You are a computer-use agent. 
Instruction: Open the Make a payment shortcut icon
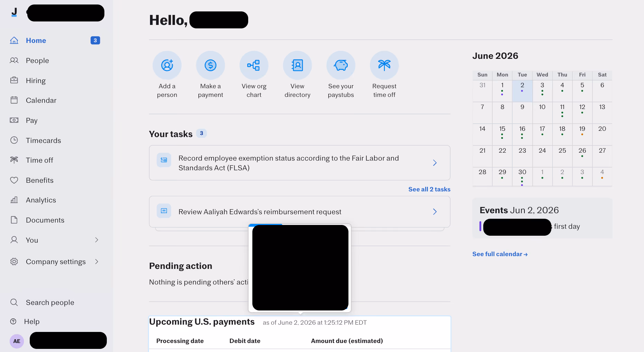tap(211, 65)
